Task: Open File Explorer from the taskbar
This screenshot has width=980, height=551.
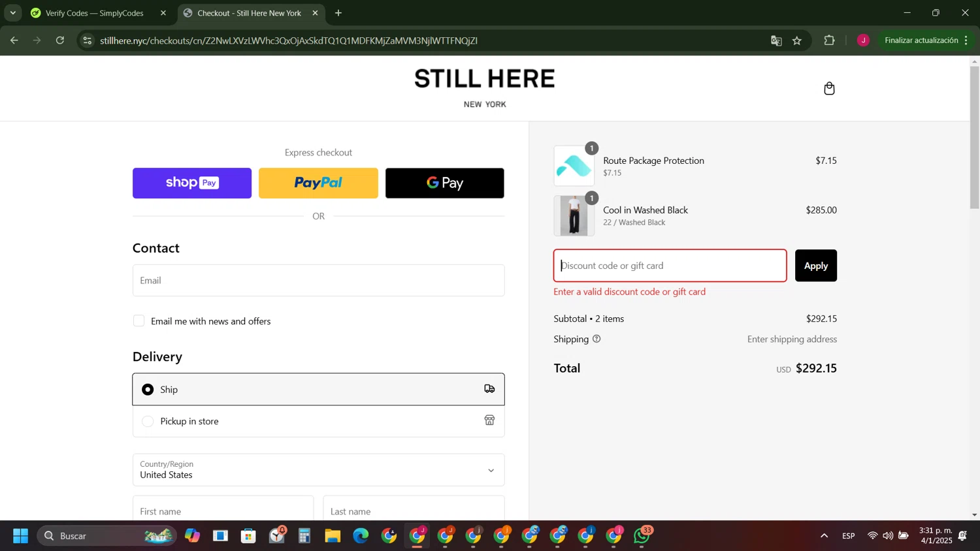Action: point(333,536)
